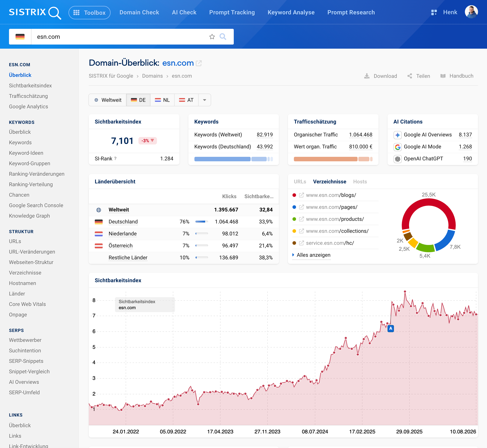Open Keyword Analyse in top navigation

click(291, 12)
